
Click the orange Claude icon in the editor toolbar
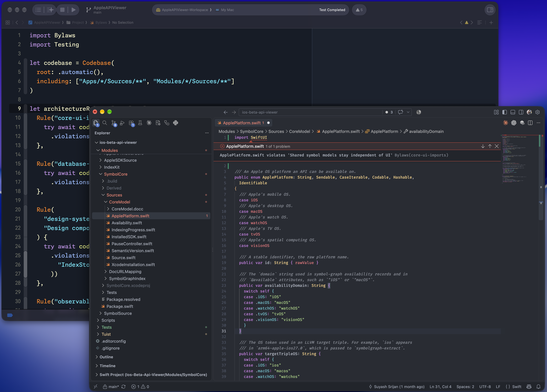(x=505, y=123)
